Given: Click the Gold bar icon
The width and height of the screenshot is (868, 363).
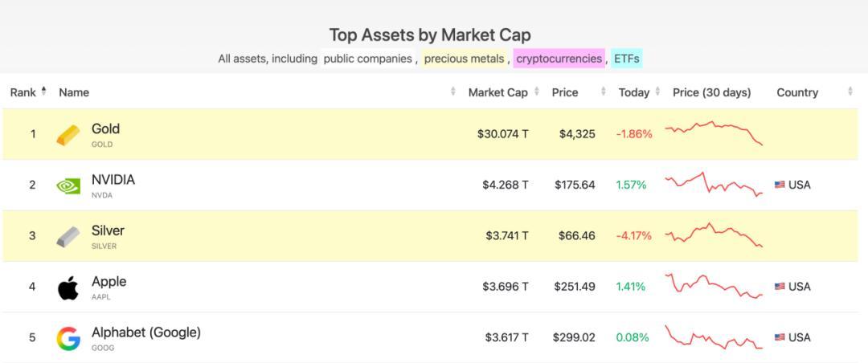Looking at the screenshot, I should pos(68,135).
